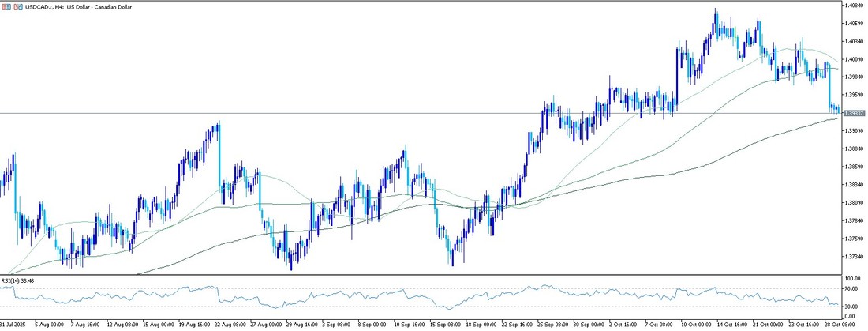This screenshot has height=331, width=868.
Task: Click the 1.38340 mark on the price scale
Action: [852, 185]
